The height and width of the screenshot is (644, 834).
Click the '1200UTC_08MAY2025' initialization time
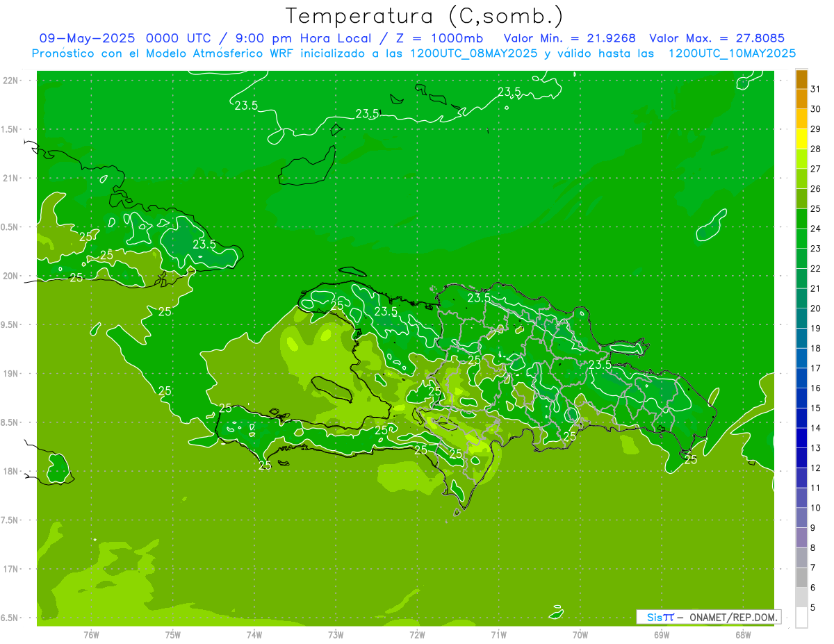473,53
